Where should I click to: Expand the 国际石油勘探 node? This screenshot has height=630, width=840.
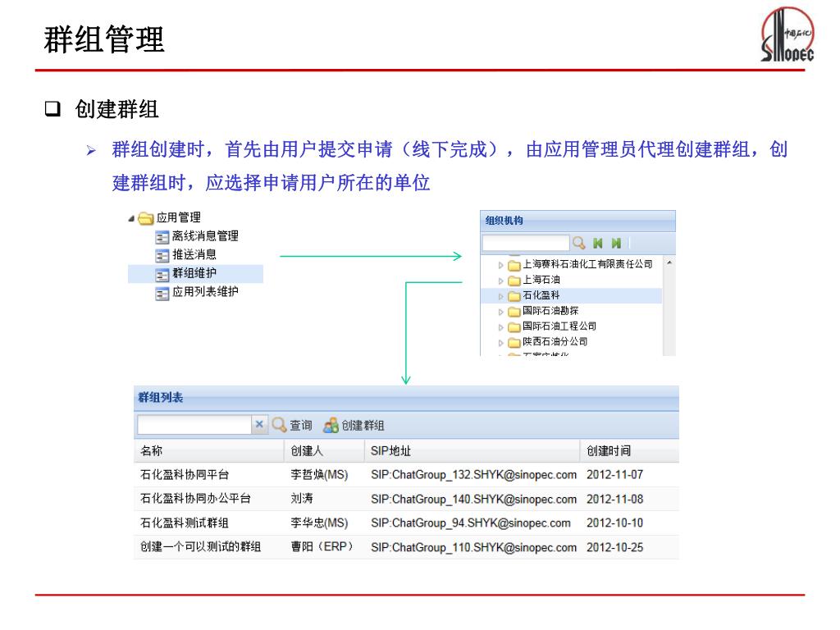click(x=501, y=311)
